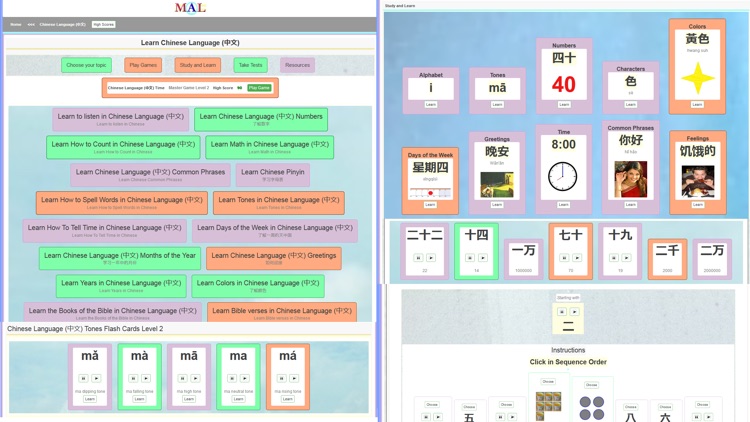The image size is (750, 422).
Task: Click the Greetings card picture
Action: coord(497,185)
